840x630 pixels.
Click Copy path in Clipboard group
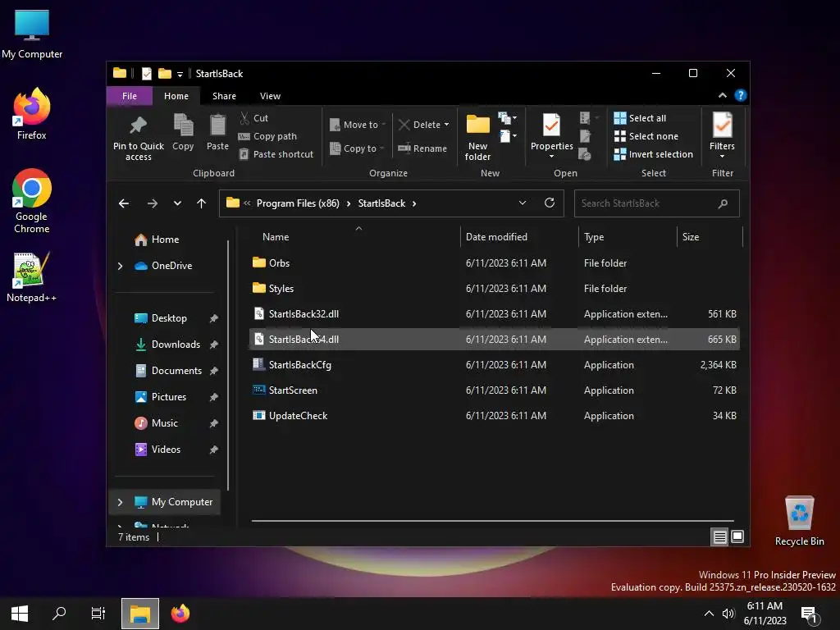pos(267,136)
